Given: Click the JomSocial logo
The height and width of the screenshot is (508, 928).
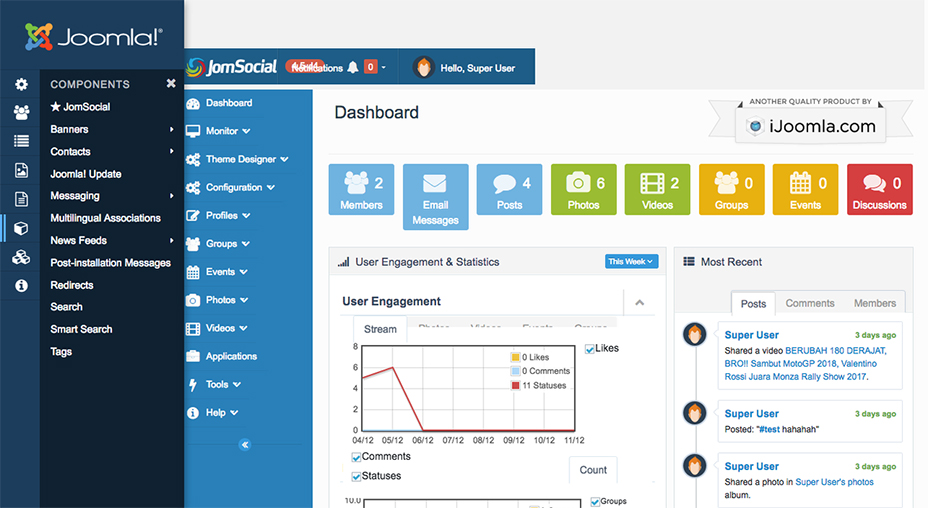Looking at the screenshot, I should pyautogui.click(x=232, y=67).
